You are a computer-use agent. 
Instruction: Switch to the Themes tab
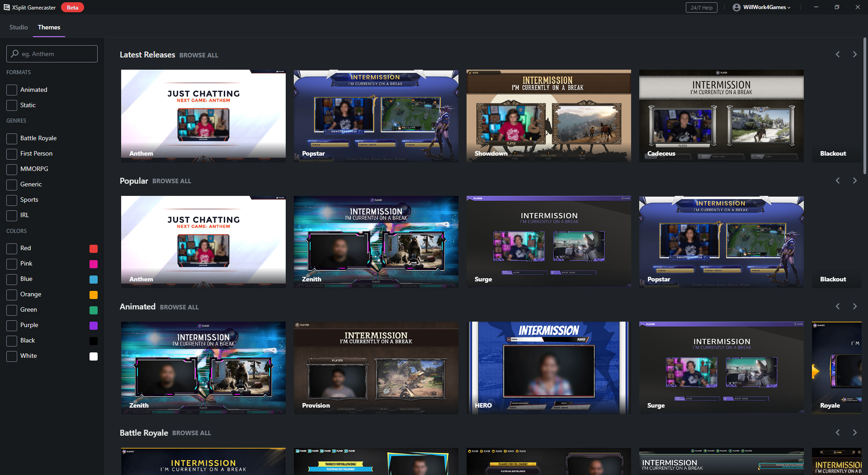[x=49, y=27]
